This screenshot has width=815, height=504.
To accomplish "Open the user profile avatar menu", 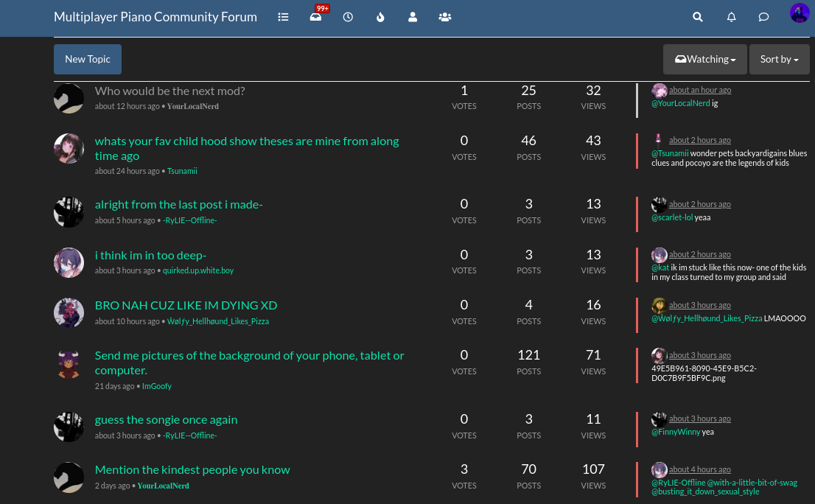I will (x=799, y=13).
